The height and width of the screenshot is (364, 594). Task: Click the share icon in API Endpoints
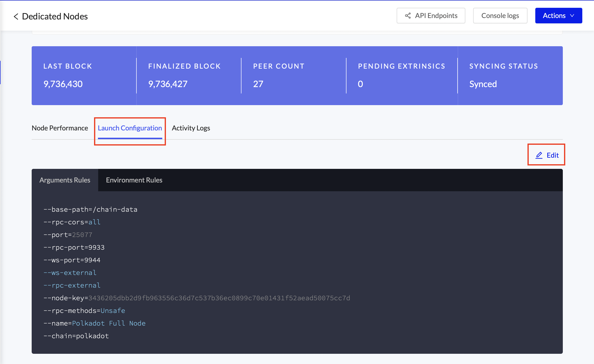pyautogui.click(x=408, y=16)
